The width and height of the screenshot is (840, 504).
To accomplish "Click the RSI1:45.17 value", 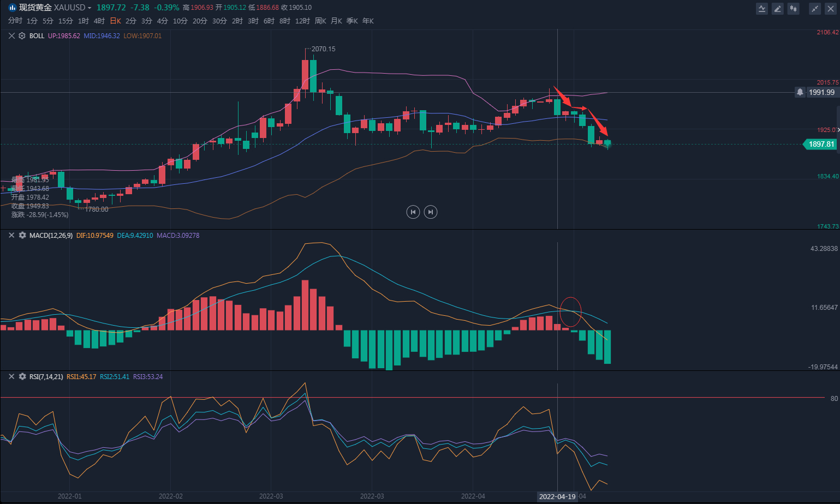I will 81,376.
